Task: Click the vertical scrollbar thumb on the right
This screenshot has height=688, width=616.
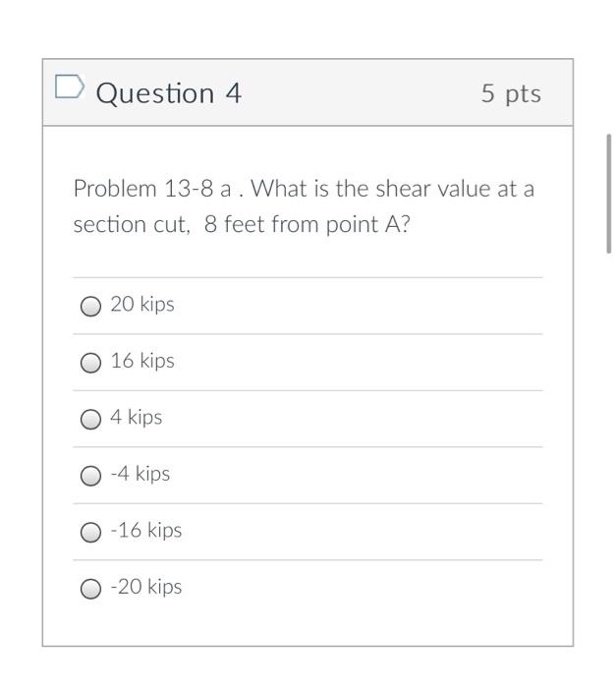Action: pyautogui.click(x=608, y=194)
